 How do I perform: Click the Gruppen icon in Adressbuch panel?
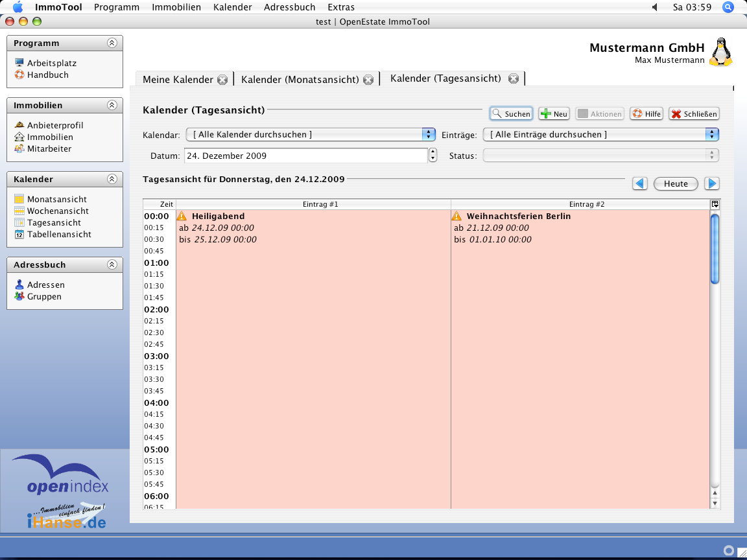[19, 296]
